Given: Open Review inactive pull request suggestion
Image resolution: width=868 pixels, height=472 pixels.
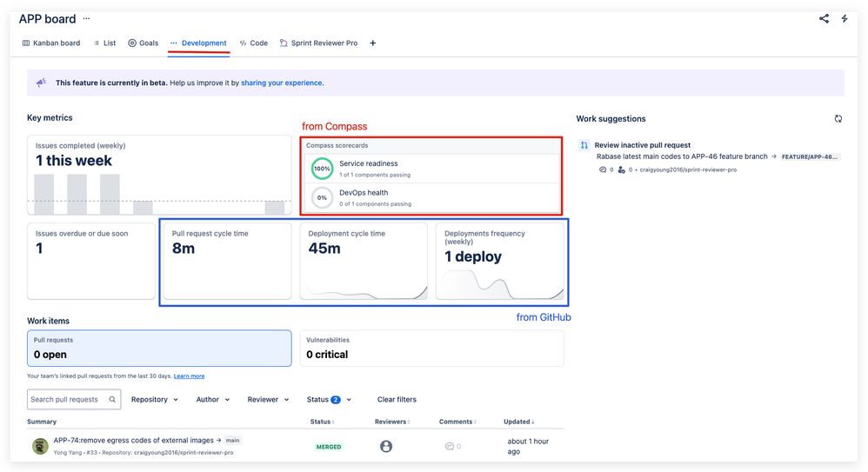Looking at the screenshot, I should pos(642,145).
